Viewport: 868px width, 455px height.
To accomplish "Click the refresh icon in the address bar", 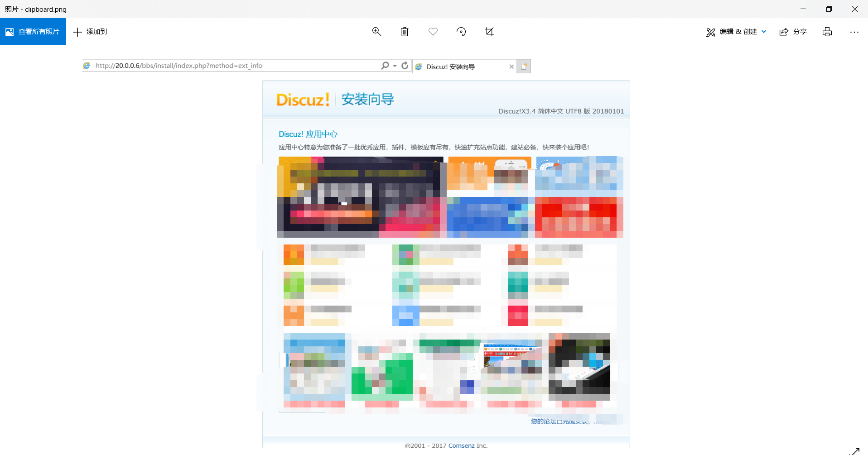I will [405, 66].
